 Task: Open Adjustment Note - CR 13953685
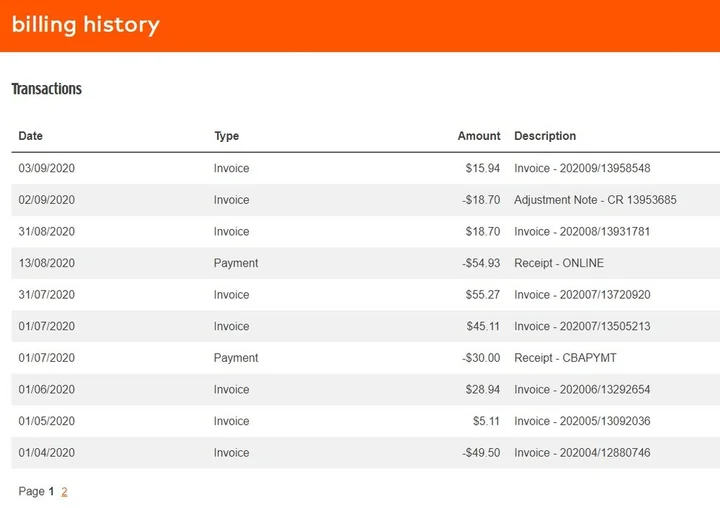tap(595, 200)
